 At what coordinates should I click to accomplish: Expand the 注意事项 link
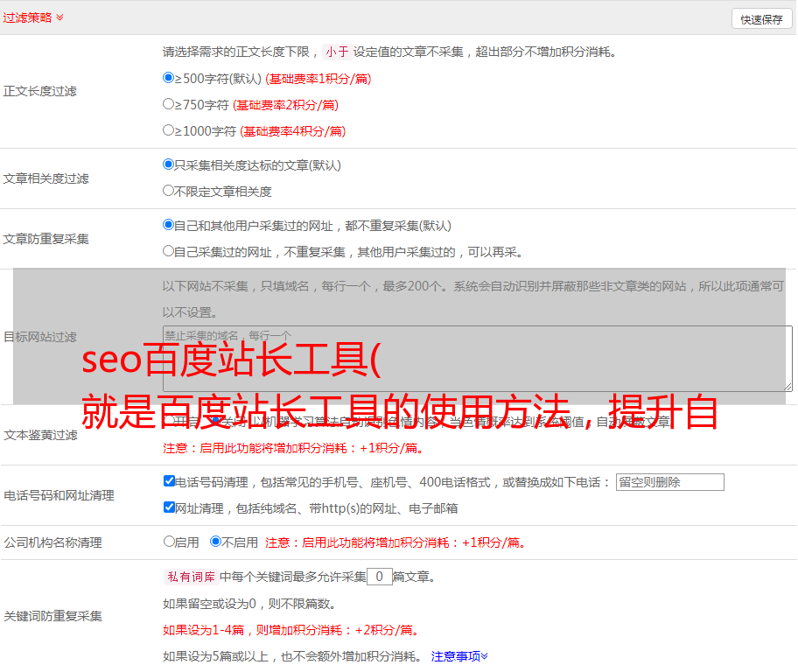459,657
